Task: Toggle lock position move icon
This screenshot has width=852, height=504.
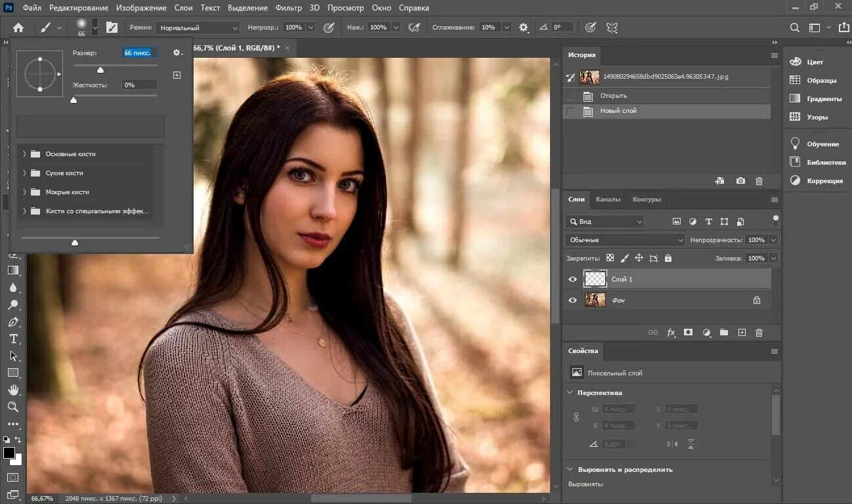Action: 639,259
